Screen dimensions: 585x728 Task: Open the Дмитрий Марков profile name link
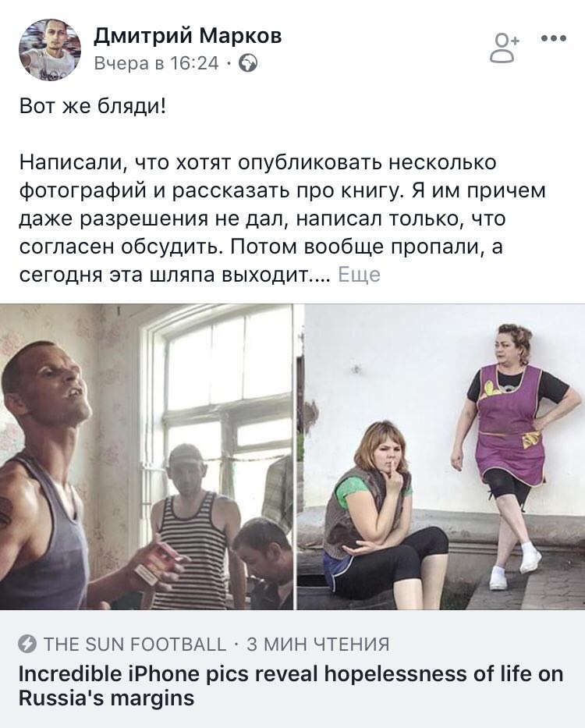[x=188, y=36]
